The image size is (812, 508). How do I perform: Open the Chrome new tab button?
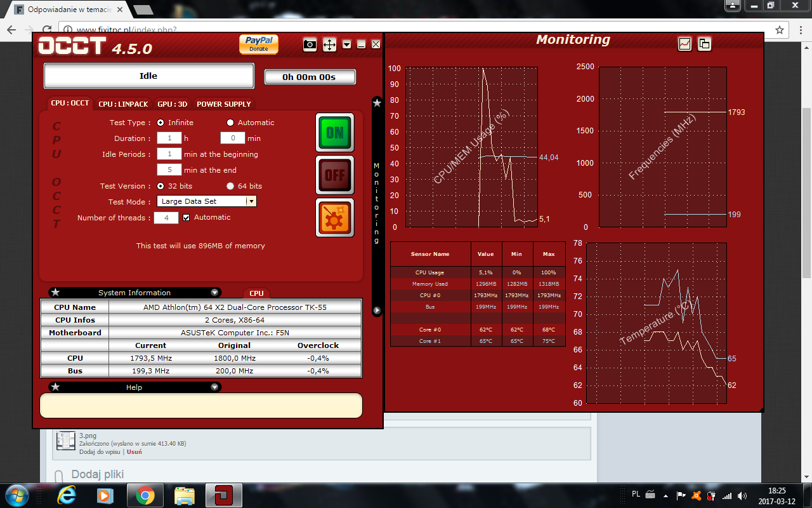(143, 10)
